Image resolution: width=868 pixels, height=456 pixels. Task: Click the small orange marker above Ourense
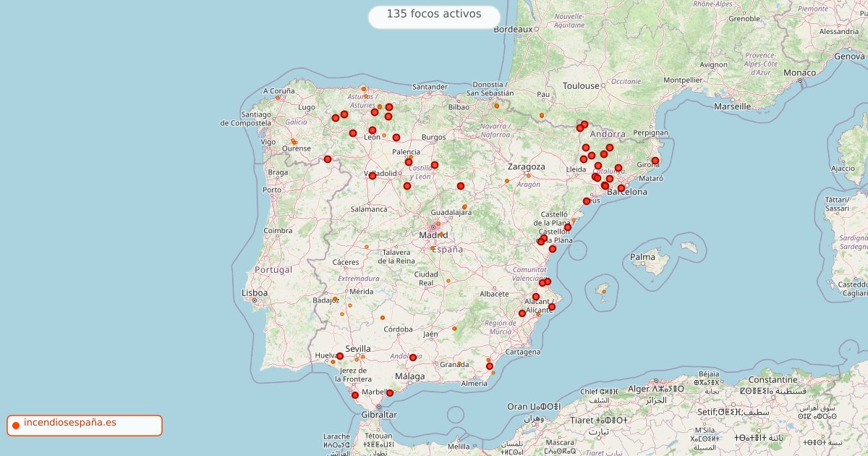tap(293, 141)
